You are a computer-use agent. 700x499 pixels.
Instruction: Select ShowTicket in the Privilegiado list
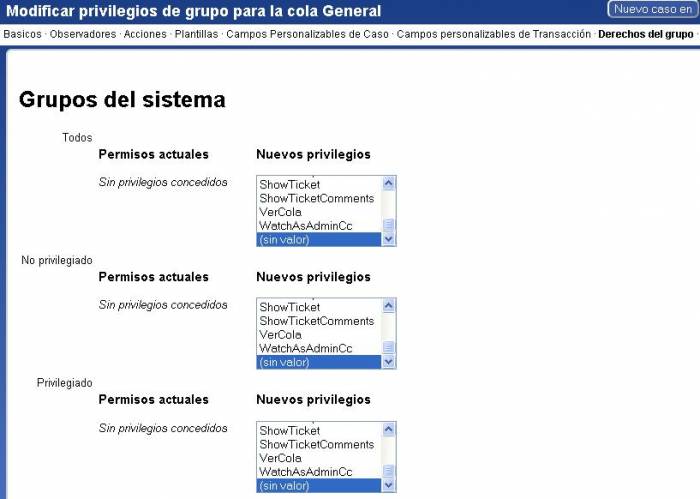(x=290, y=431)
